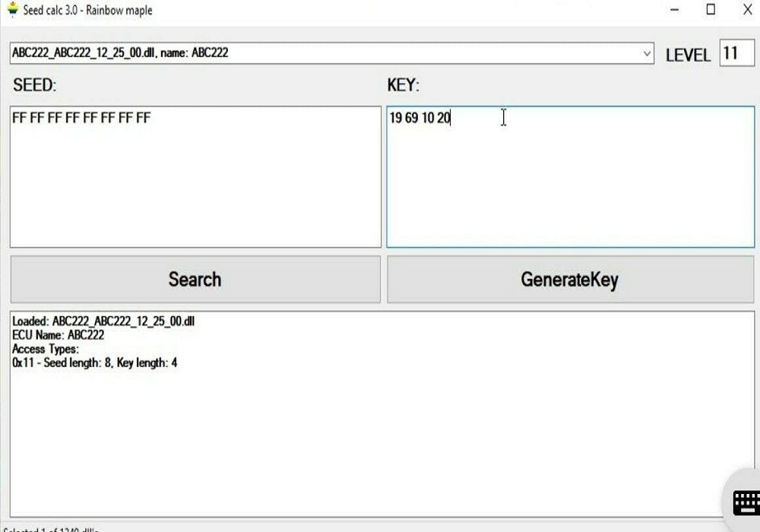
Task: Click the SEED label
Action: tap(35, 85)
